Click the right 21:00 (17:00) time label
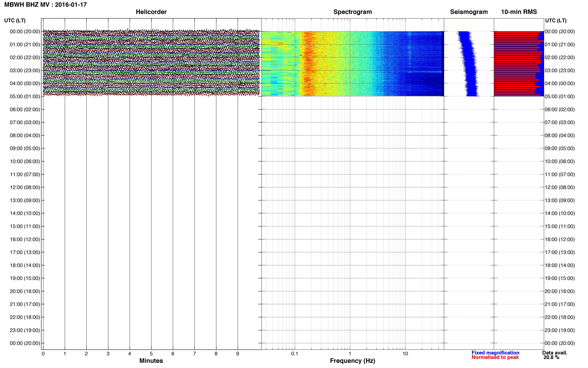Image resolution: width=588 pixels, height=368 pixels. [x=560, y=304]
